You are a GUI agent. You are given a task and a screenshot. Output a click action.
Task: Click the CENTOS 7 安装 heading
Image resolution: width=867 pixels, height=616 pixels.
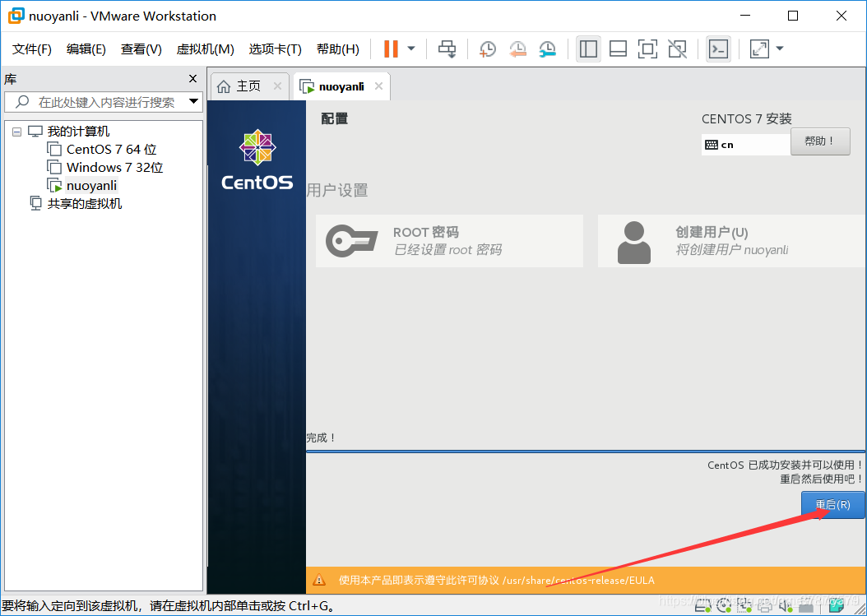tap(746, 119)
